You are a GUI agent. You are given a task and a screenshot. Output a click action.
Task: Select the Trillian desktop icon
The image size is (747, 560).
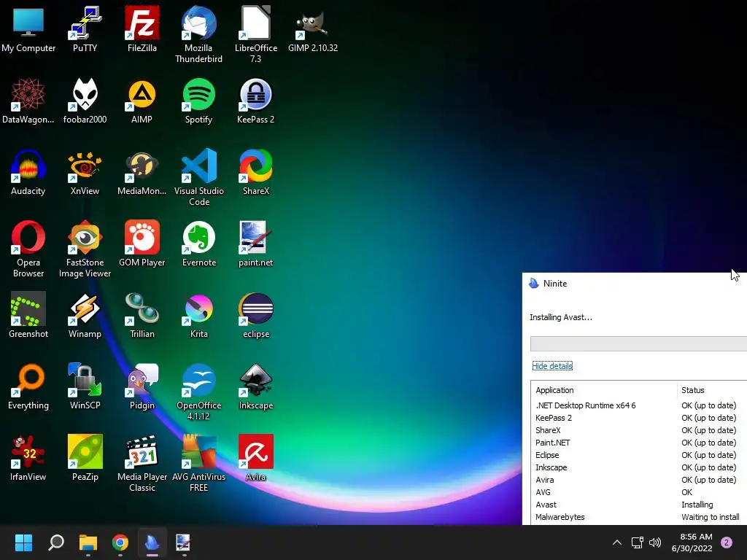coord(142,315)
